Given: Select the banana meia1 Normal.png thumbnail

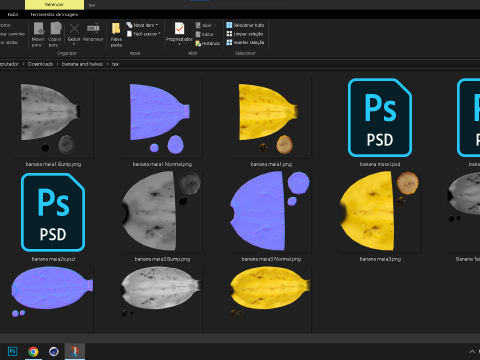Looking at the screenshot, I should 162,118.
